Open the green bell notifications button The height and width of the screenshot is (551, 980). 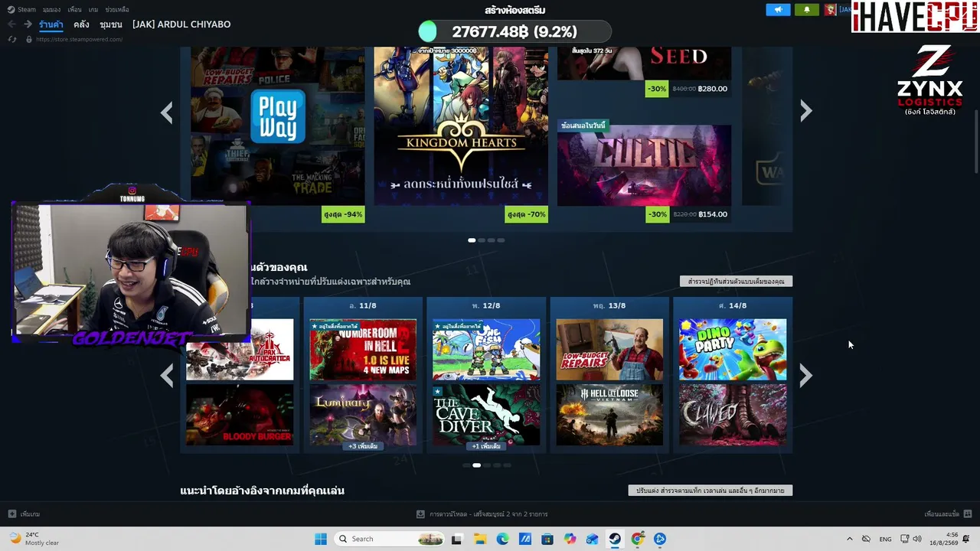pos(806,10)
